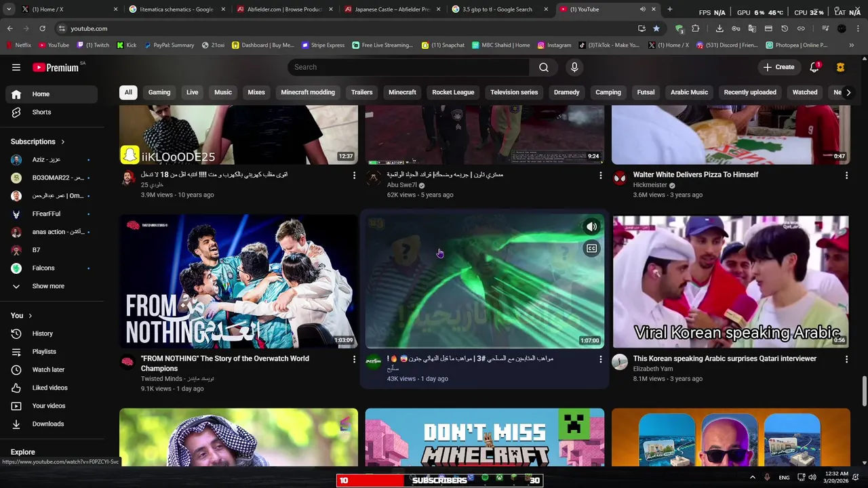Toggle captions on the previewing video
868x488 pixels.
point(591,249)
